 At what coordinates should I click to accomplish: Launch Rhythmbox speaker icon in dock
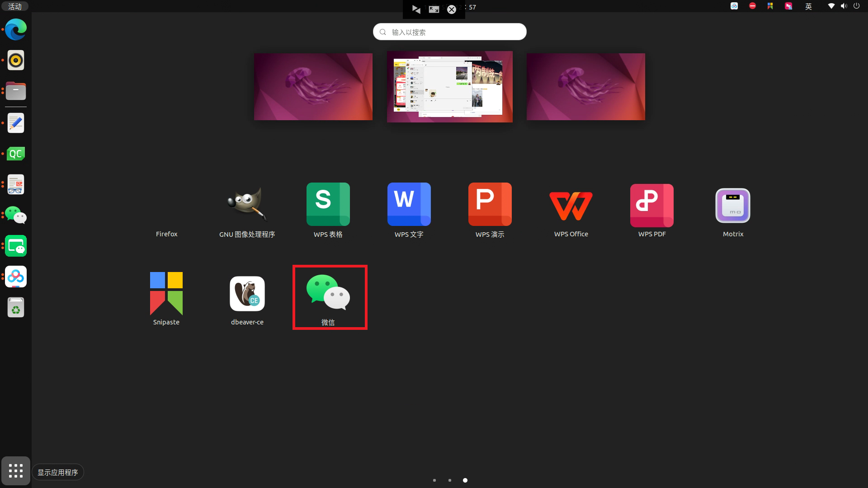click(16, 60)
